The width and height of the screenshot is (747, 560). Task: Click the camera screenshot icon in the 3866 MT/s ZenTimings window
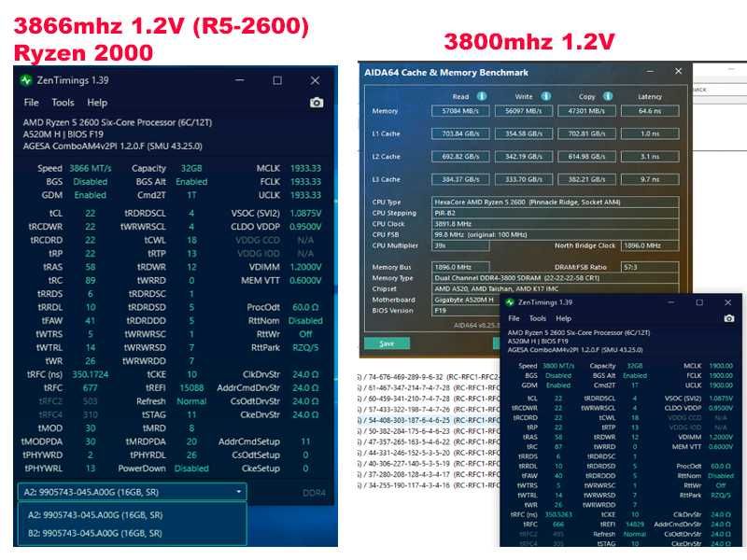[x=317, y=103]
